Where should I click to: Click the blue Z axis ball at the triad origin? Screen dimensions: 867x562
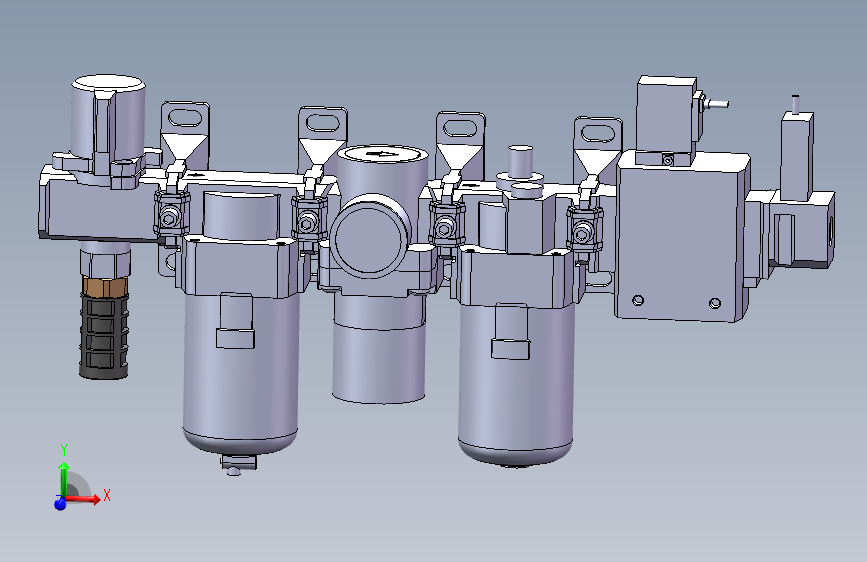pyautogui.click(x=60, y=503)
